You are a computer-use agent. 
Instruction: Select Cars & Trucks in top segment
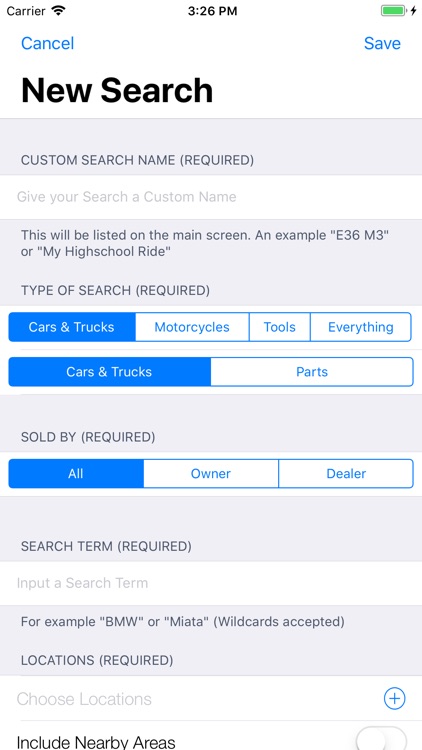click(72, 327)
